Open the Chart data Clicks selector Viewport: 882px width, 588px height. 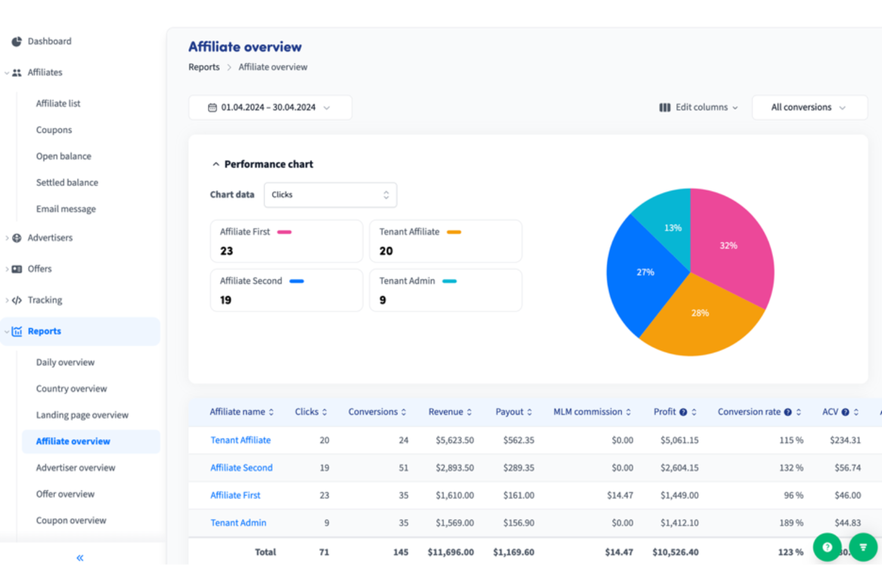click(x=330, y=194)
